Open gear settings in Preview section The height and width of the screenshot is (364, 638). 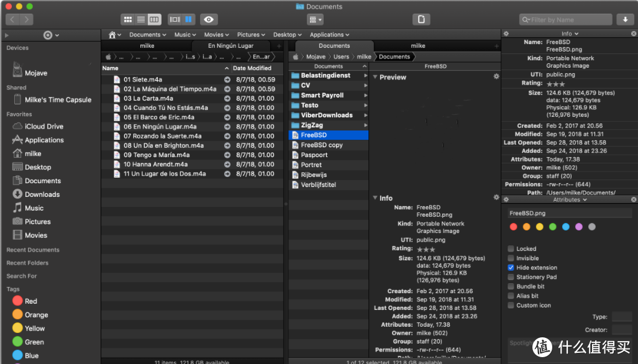click(496, 76)
